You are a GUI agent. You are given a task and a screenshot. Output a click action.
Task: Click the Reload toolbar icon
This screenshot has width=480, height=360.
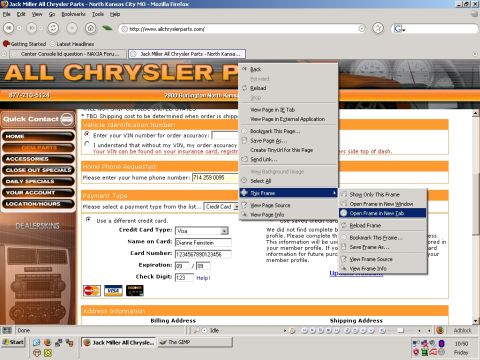point(53,28)
